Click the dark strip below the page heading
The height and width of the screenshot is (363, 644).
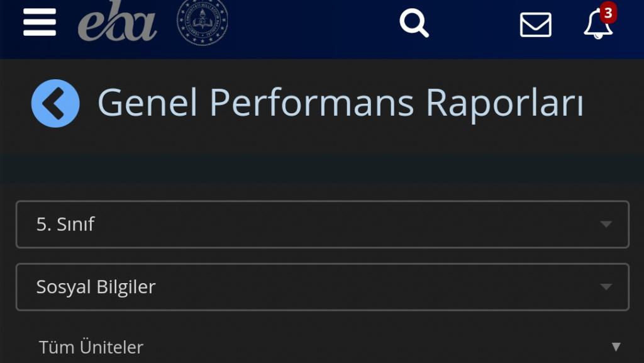(x=322, y=169)
